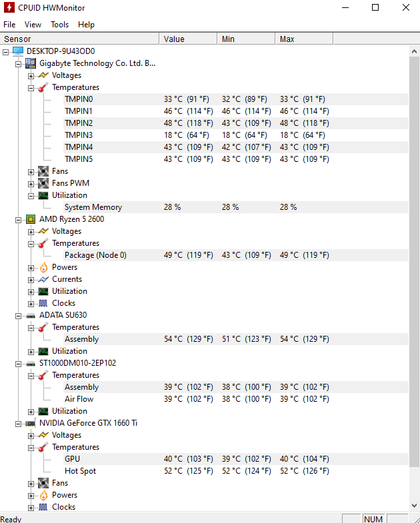
Task: Expand the GTX 1660 Ti Fans node
Action: click(31, 483)
